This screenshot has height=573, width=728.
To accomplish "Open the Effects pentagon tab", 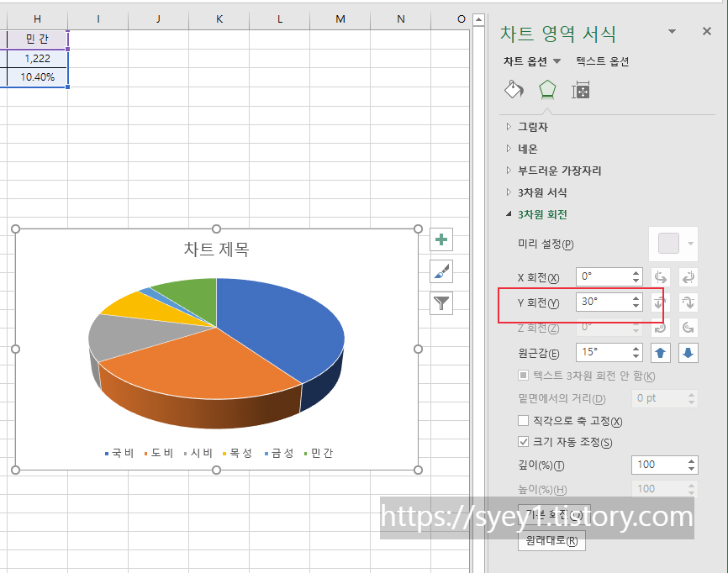I will point(547,90).
